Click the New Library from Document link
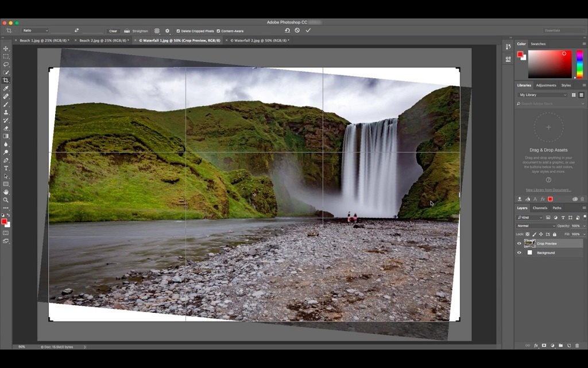This screenshot has height=368, width=588. [x=548, y=190]
